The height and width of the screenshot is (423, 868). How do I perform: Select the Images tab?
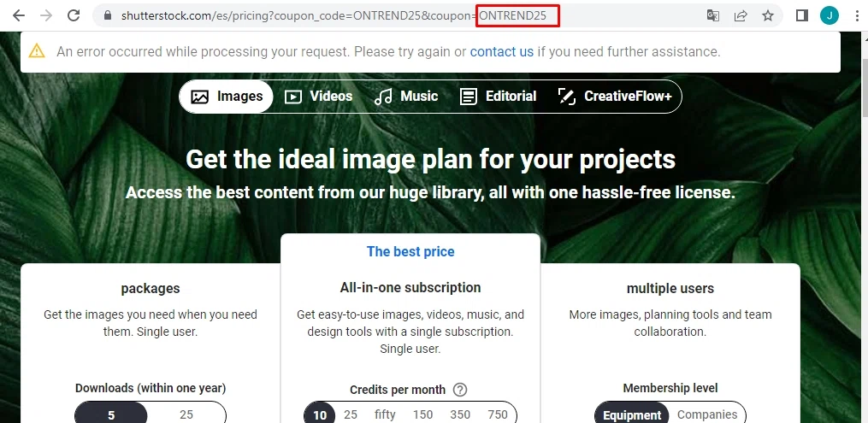tap(227, 97)
